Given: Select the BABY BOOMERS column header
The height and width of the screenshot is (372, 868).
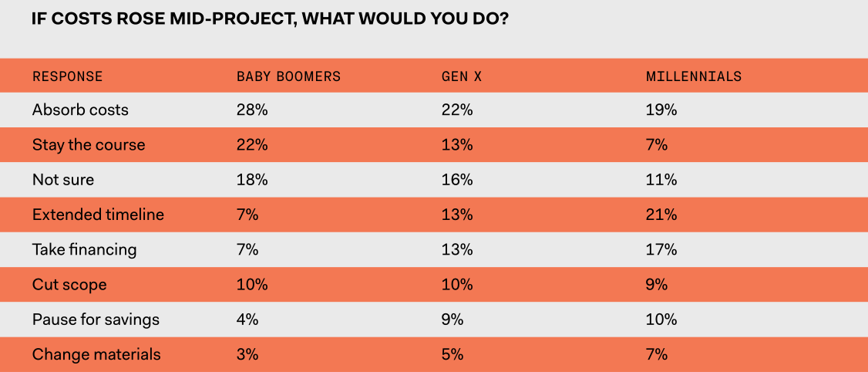Looking at the screenshot, I should [x=288, y=76].
